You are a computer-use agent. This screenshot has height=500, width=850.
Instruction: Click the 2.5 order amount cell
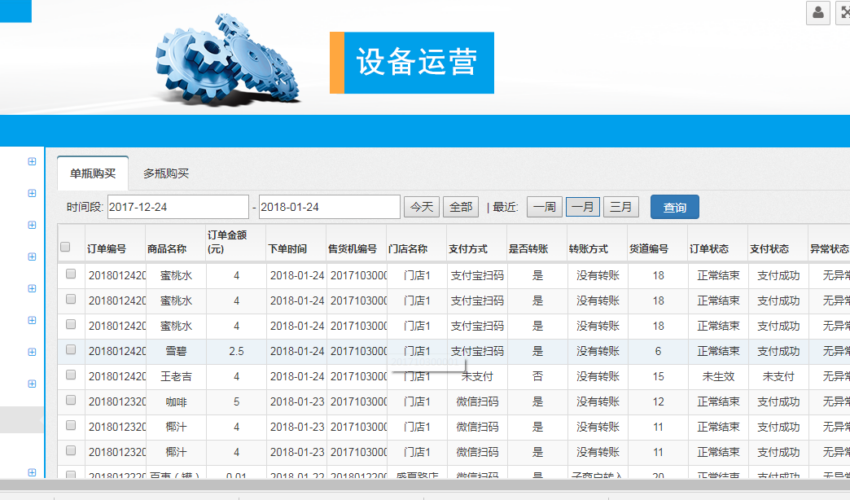(x=236, y=351)
